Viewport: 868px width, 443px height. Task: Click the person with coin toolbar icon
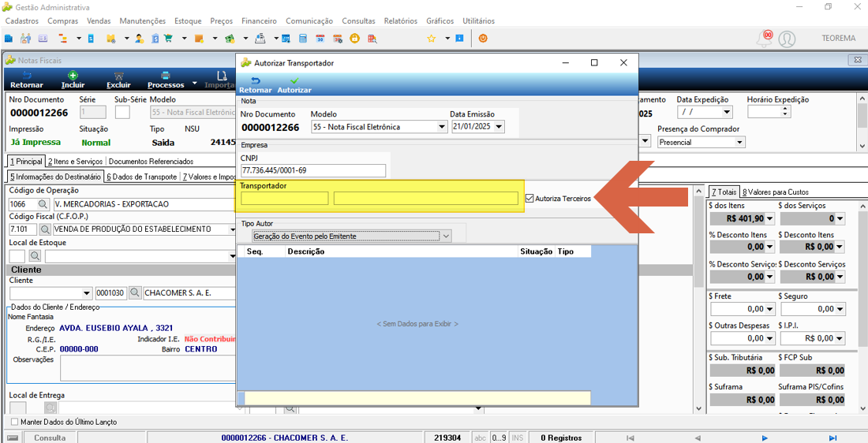(x=140, y=39)
